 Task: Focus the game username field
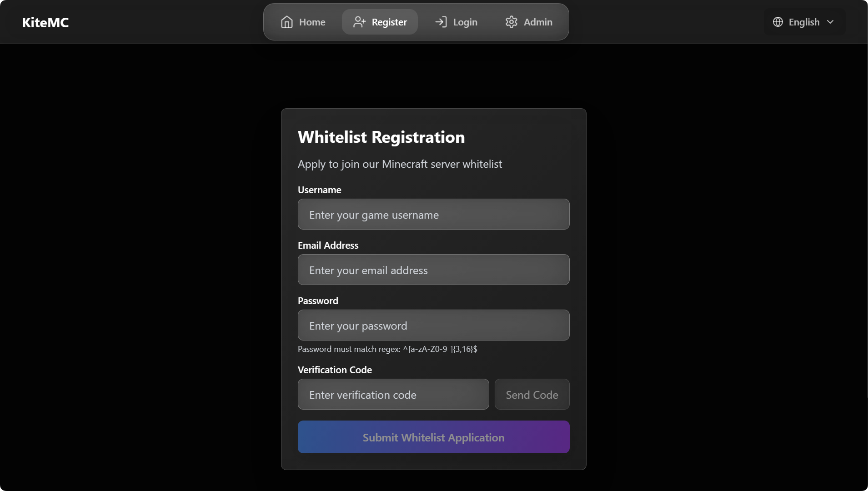coord(433,214)
